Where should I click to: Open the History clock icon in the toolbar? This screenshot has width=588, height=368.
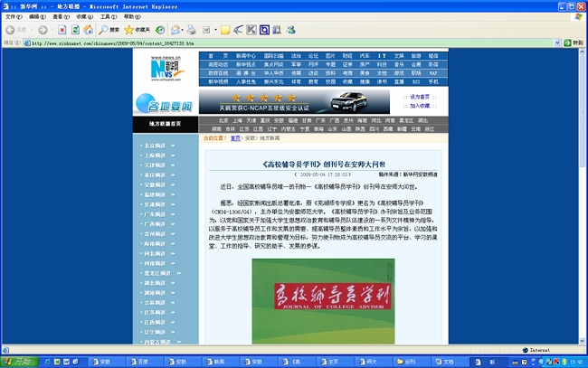tap(160, 30)
